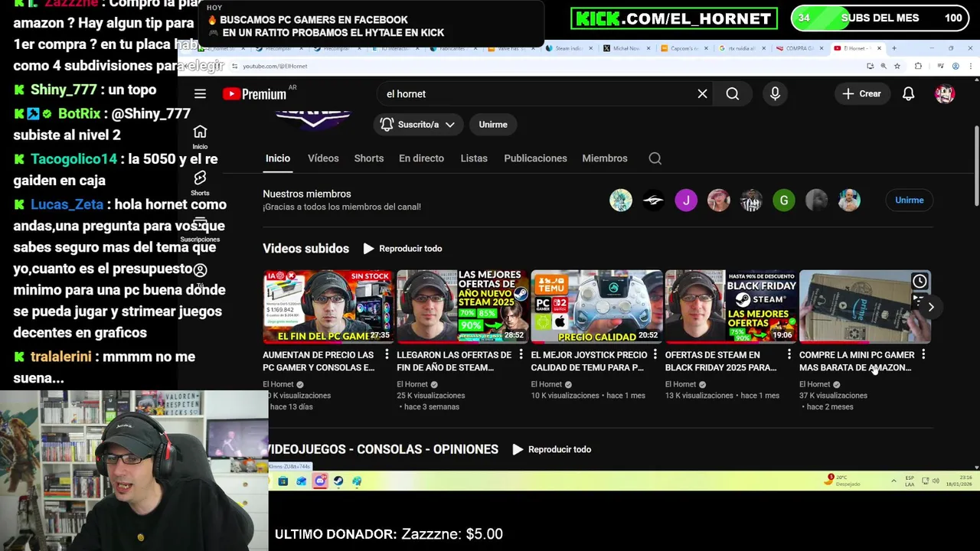Click the member avatar with black-and-white stripes
This screenshot has width=980, height=551.
click(751, 201)
